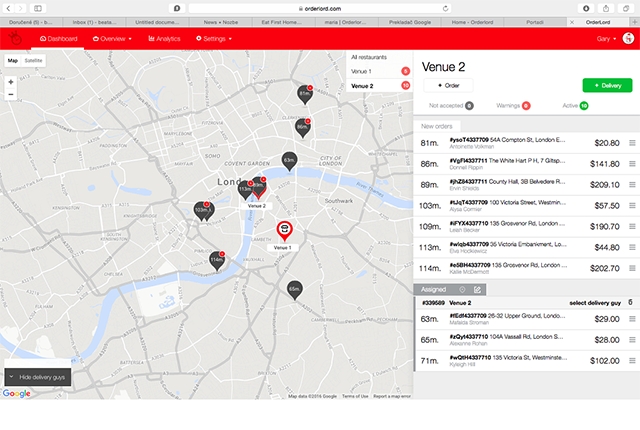Click the add Order button
Viewport: 640px width, 430px height.
tap(447, 86)
